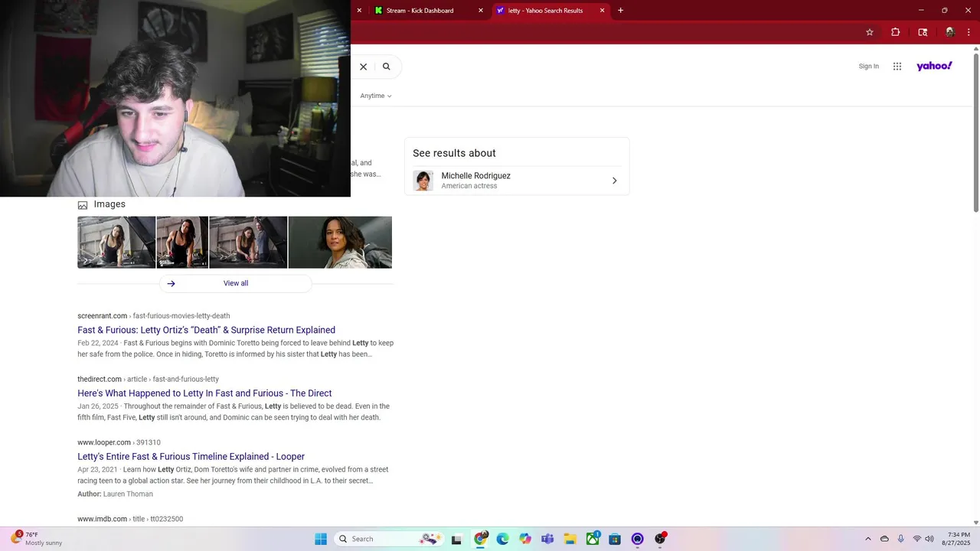Go to the Yahoo logo homepage
Viewport: 980px width, 551px height.
pyautogui.click(x=934, y=66)
